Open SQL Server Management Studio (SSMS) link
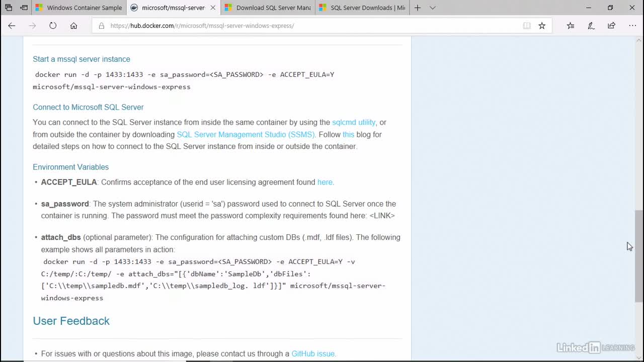 pos(246,134)
